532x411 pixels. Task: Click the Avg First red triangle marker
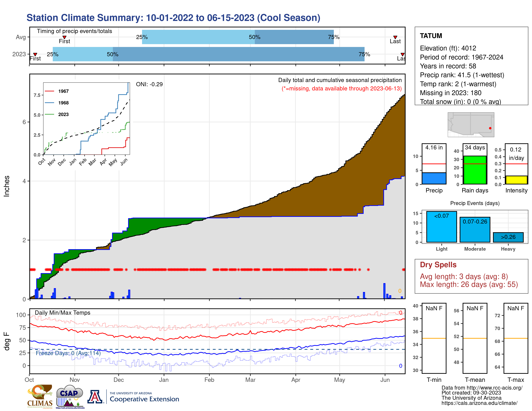pyautogui.click(x=64, y=37)
